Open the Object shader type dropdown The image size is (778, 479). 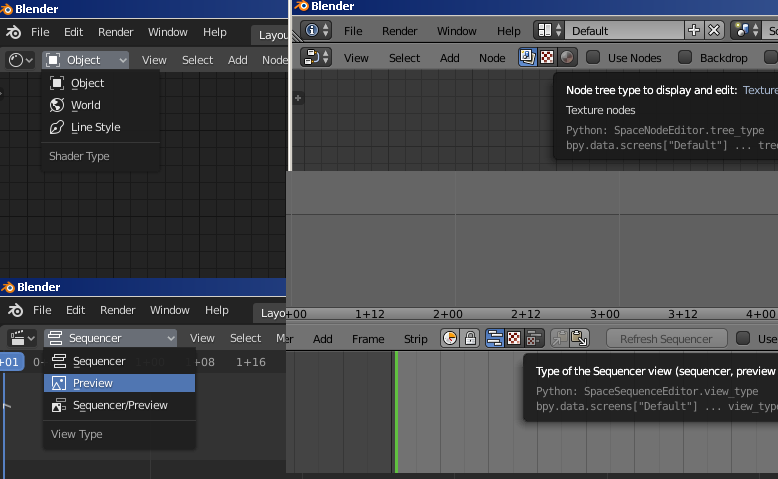(86, 60)
